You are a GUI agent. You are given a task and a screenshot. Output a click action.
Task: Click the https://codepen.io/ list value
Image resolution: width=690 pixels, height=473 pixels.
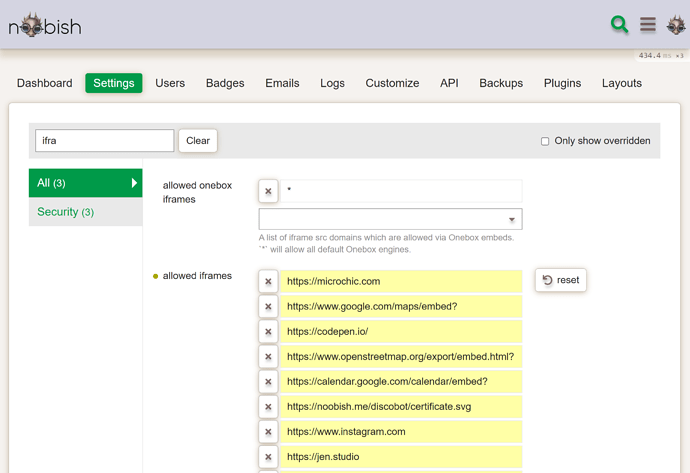(x=401, y=331)
